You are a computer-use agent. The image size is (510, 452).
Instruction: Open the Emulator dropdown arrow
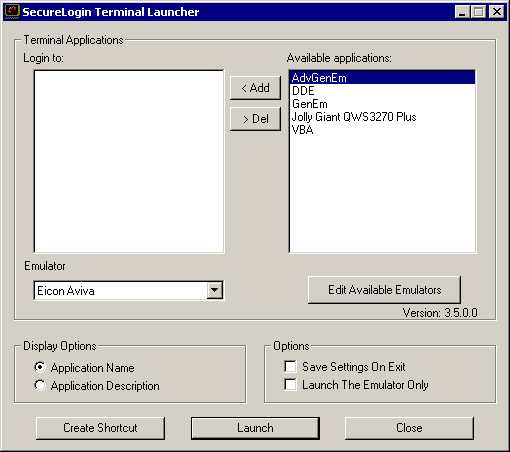click(214, 290)
